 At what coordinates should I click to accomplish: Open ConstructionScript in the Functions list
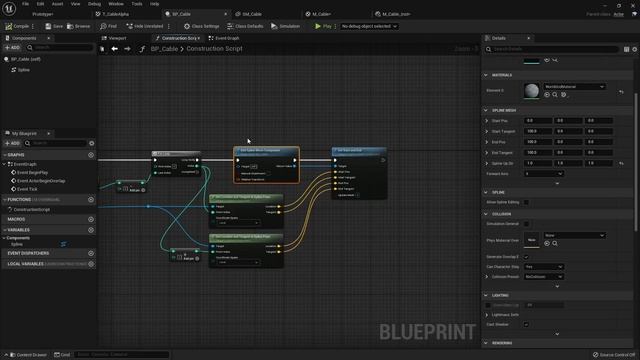click(x=31, y=209)
